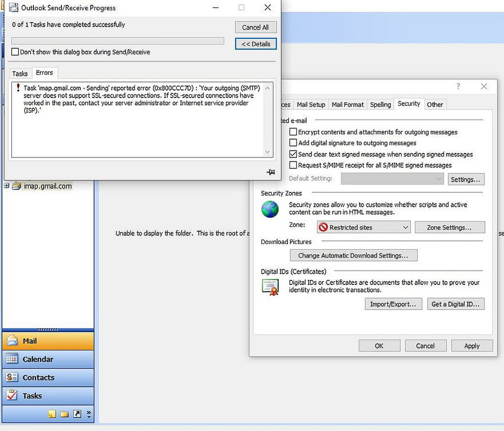Enable Add digital signature to outgoing messages
This screenshot has height=431, width=504.
click(293, 143)
